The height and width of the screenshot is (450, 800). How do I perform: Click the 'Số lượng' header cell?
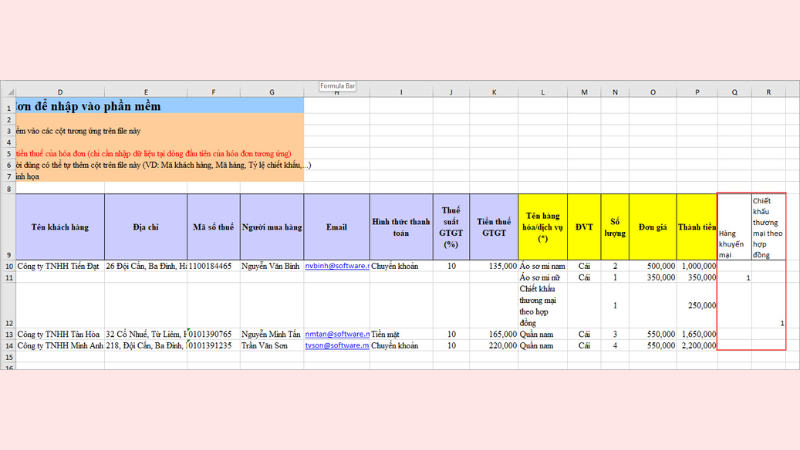coord(615,227)
